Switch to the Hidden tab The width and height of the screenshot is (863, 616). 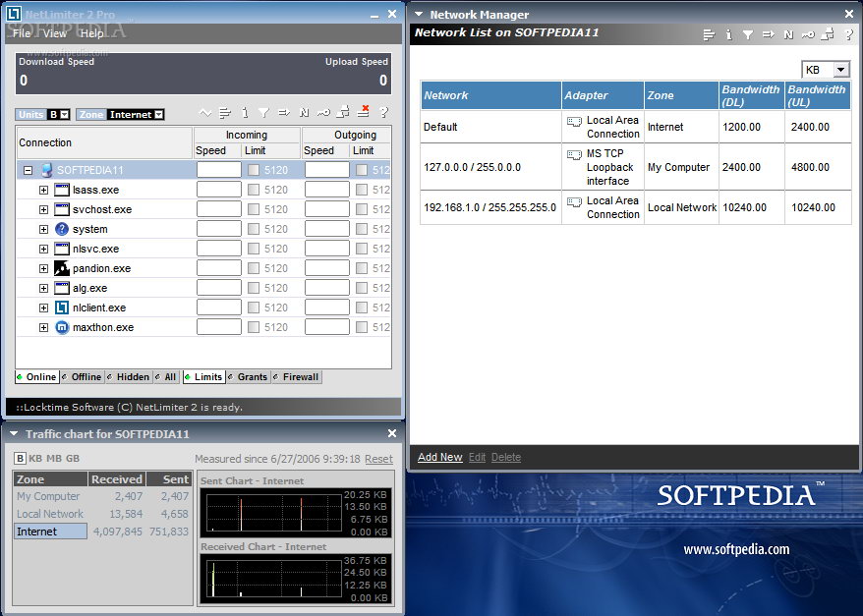128,376
